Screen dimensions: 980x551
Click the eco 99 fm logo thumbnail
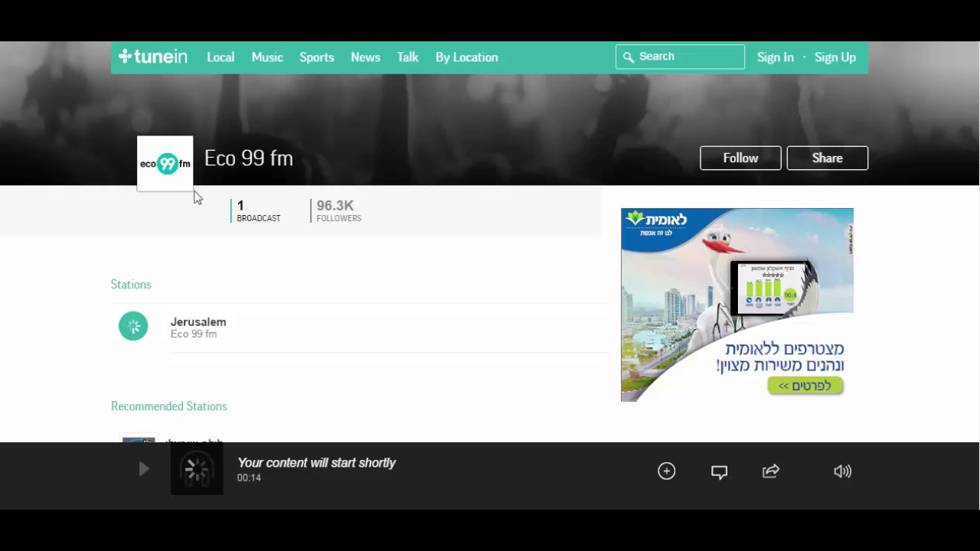(x=165, y=163)
